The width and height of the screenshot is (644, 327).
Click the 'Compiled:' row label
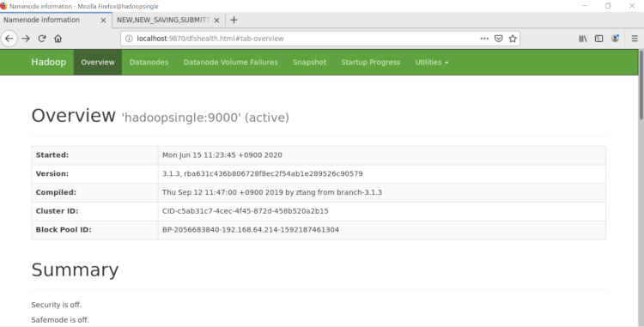pyautogui.click(x=56, y=192)
